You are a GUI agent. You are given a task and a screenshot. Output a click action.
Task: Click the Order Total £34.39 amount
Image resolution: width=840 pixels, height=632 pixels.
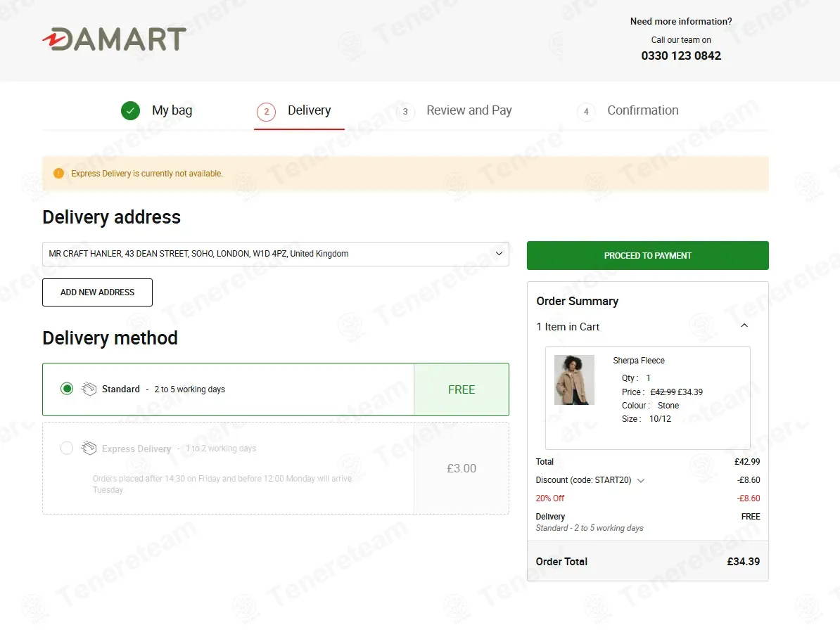pyautogui.click(x=743, y=562)
